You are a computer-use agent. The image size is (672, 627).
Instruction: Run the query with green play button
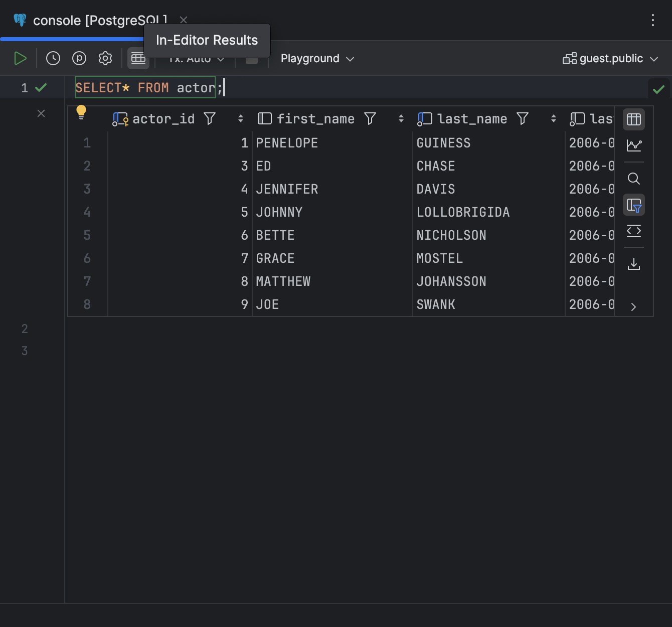(x=21, y=58)
